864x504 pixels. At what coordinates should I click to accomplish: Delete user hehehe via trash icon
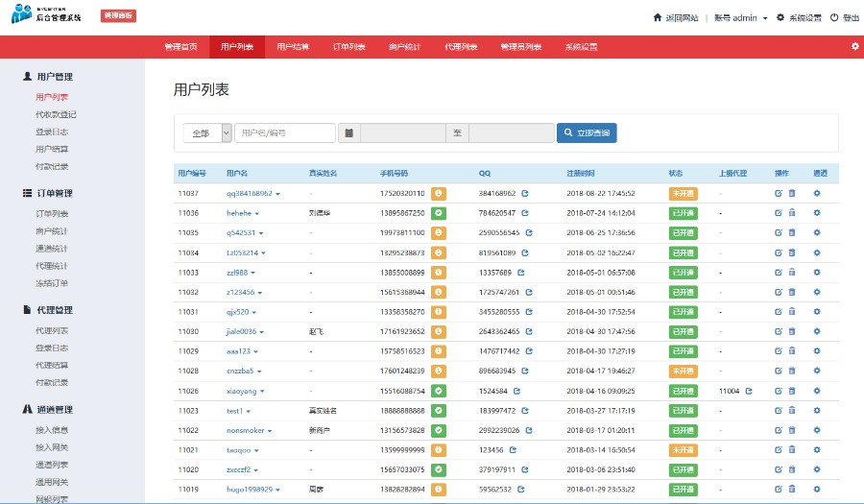(x=792, y=213)
